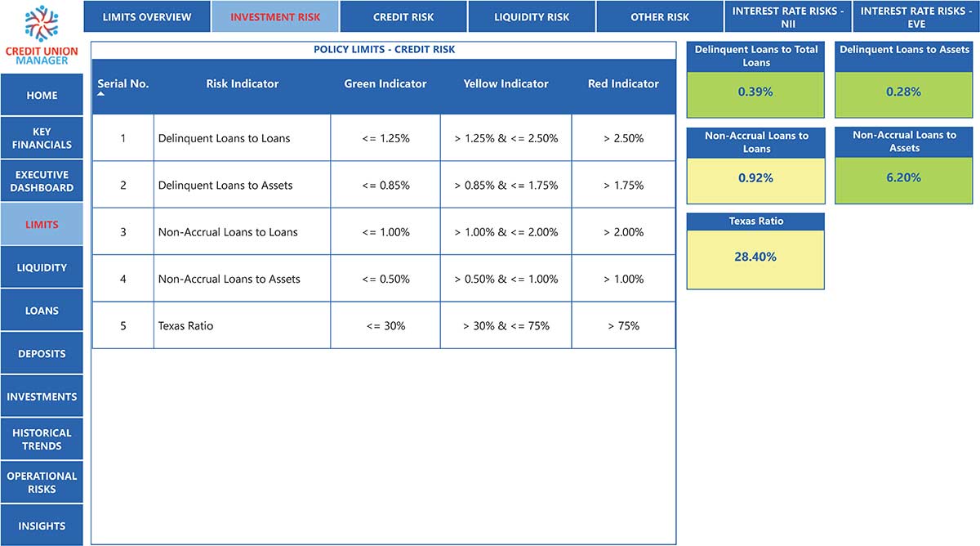This screenshot has height=546, width=980.
Task: Open the Executive Dashboard page
Action: click(42, 181)
